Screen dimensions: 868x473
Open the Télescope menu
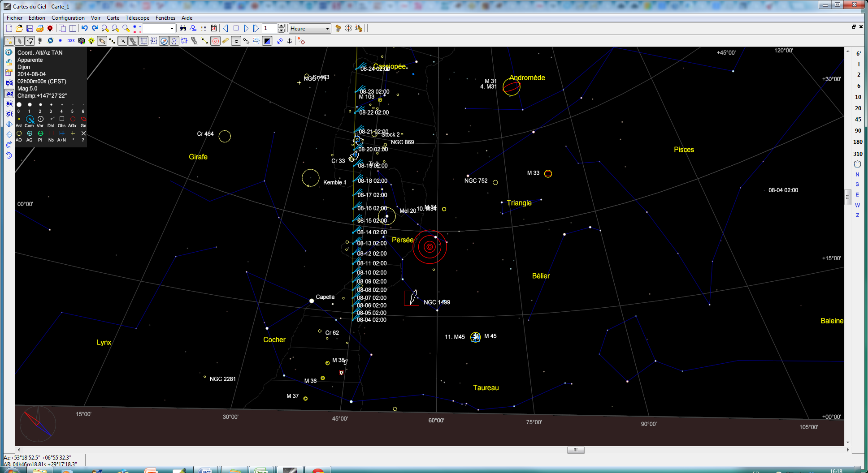137,18
